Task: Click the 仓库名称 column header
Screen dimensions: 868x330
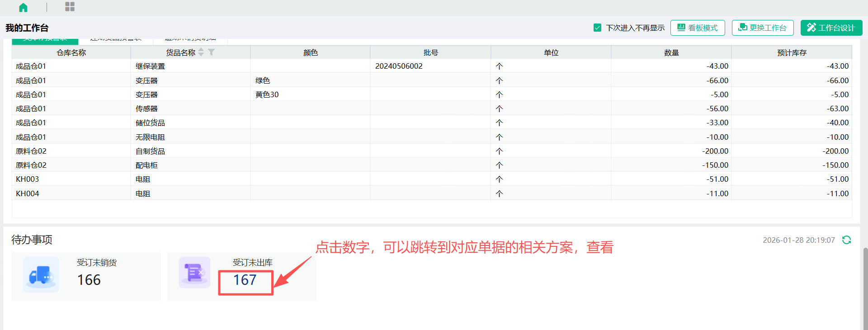Action: [71, 52]
